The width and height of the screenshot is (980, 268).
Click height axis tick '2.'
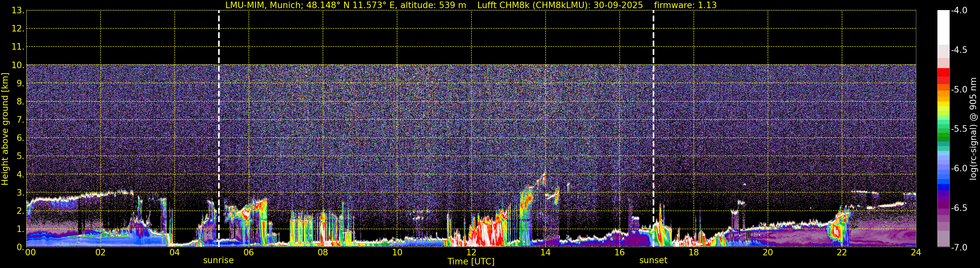[x=20, y=211]
